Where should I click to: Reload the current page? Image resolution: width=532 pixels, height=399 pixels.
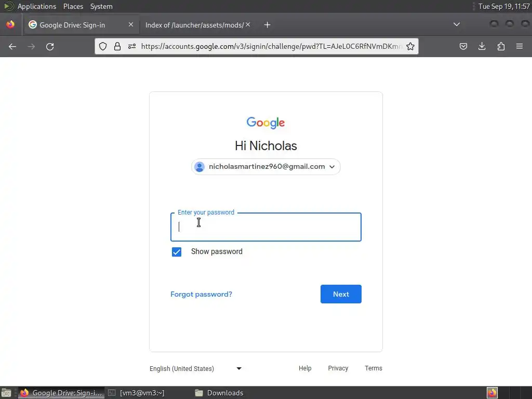[x=50, y=46]
